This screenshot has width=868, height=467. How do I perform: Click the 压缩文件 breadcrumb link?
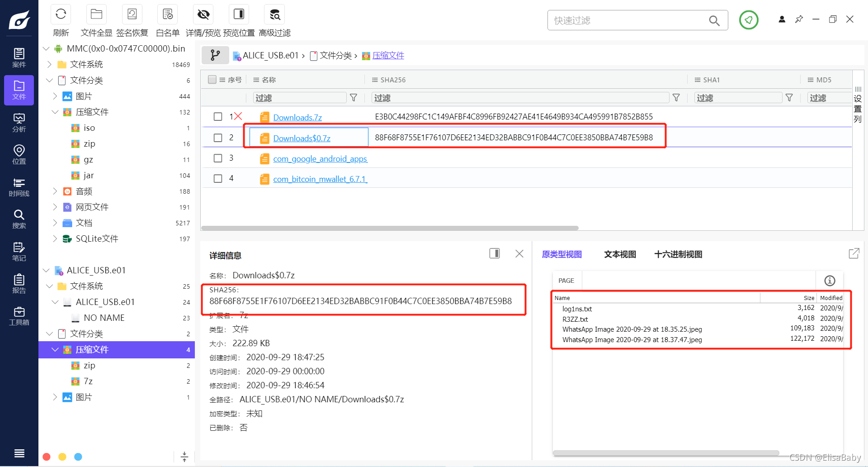[388, 56]
